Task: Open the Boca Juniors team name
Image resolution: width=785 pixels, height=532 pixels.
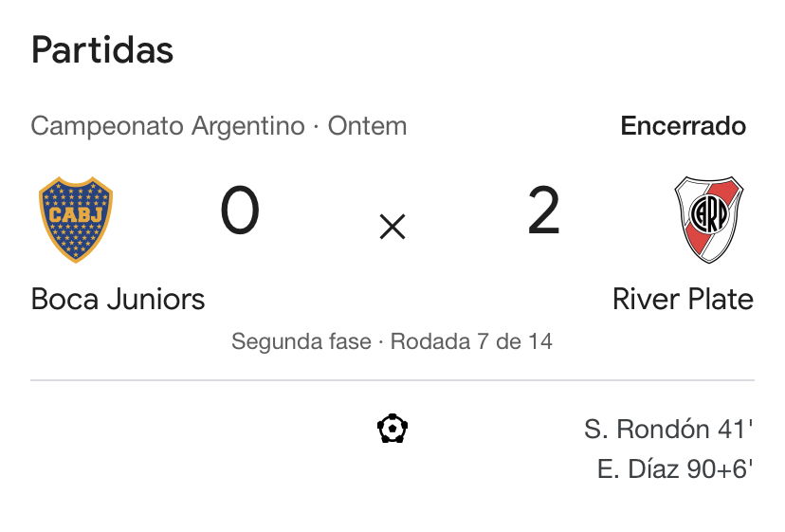Action: (x=118, y=299)
